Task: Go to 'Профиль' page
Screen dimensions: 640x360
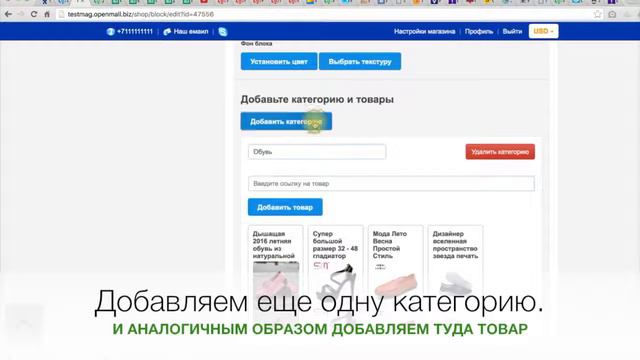Action: (479, 31)
